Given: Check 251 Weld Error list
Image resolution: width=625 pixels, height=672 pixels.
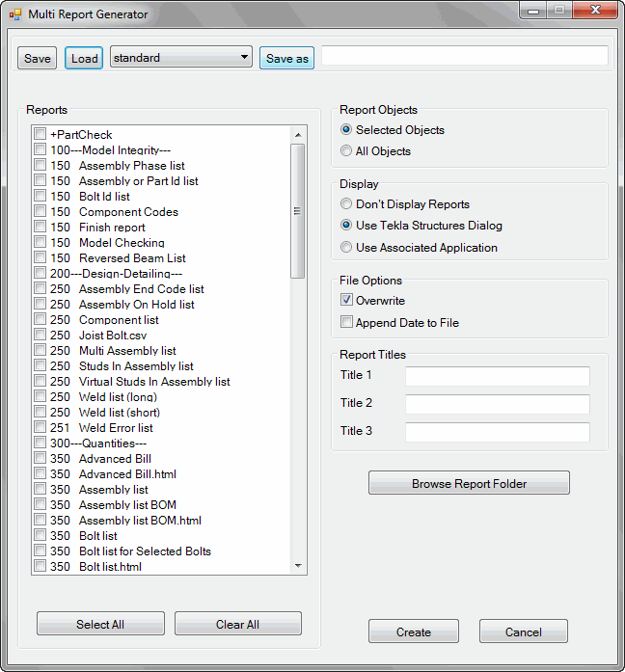Looking at the screenshot, I should pos(40,427).
